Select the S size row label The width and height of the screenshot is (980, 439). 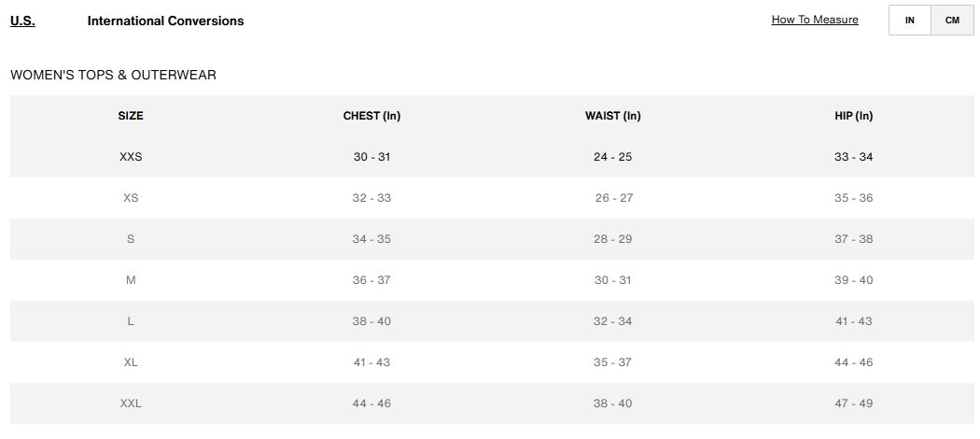[x=131, y=239]
